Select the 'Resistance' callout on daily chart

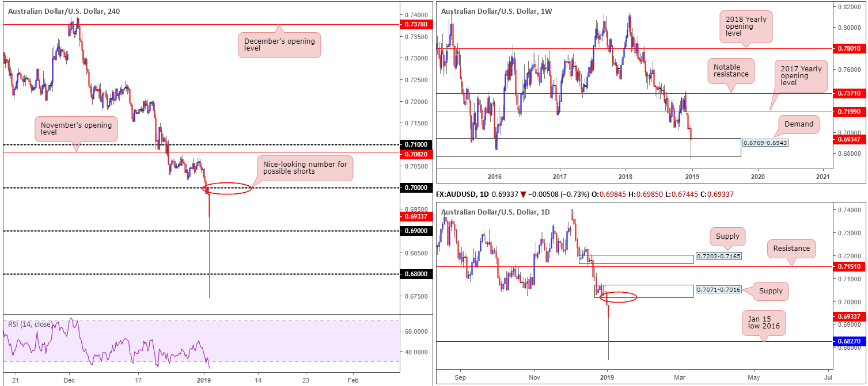(x=792, y=249)
